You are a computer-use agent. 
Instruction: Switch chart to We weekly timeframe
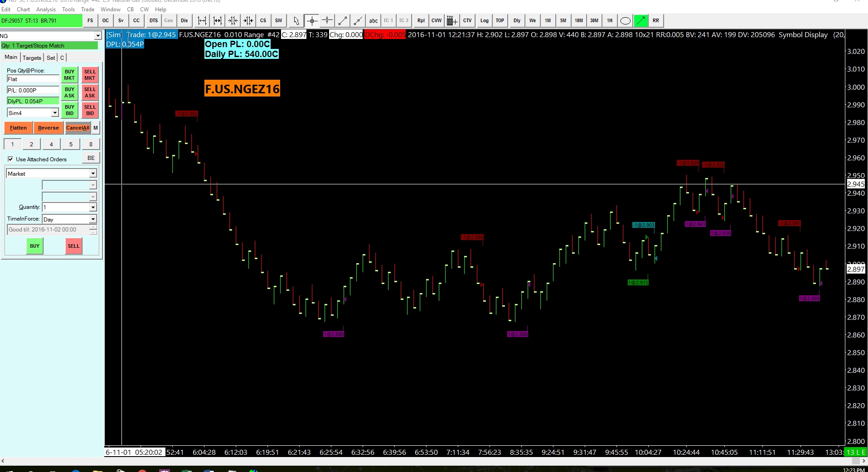(x=533, y=21)
